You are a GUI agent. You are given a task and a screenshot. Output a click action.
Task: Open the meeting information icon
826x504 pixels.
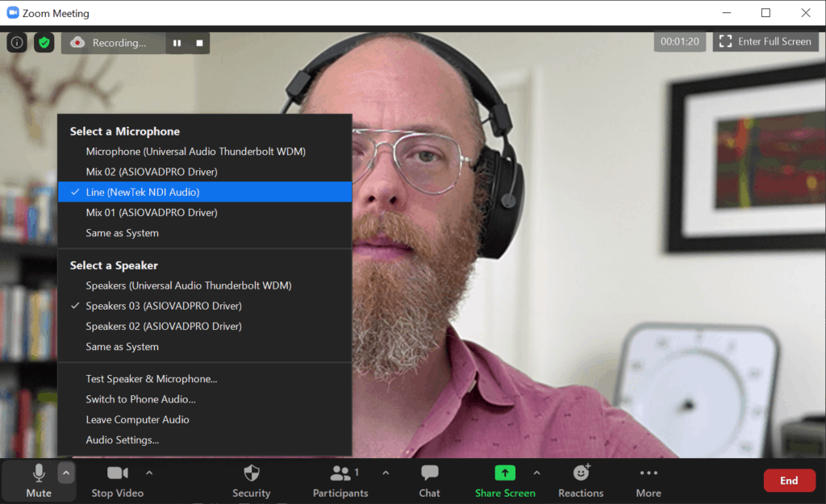(17, 43)
